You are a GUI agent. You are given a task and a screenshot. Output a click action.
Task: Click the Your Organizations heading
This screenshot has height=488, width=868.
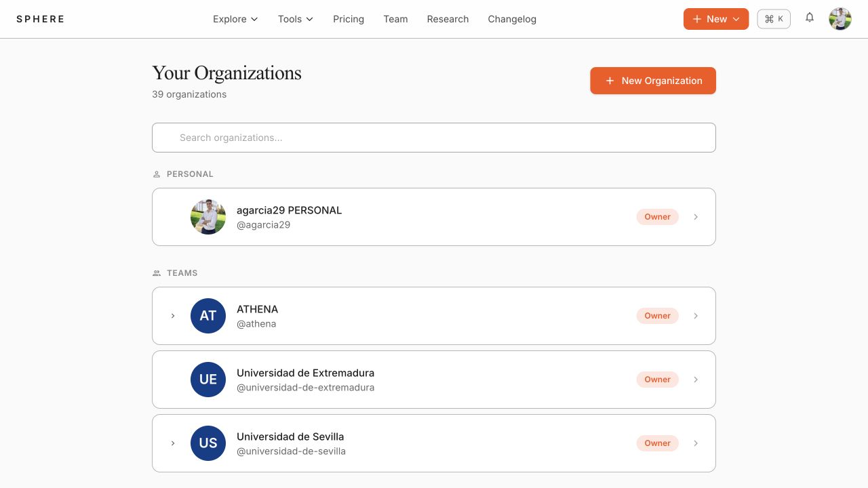(226, 73)
